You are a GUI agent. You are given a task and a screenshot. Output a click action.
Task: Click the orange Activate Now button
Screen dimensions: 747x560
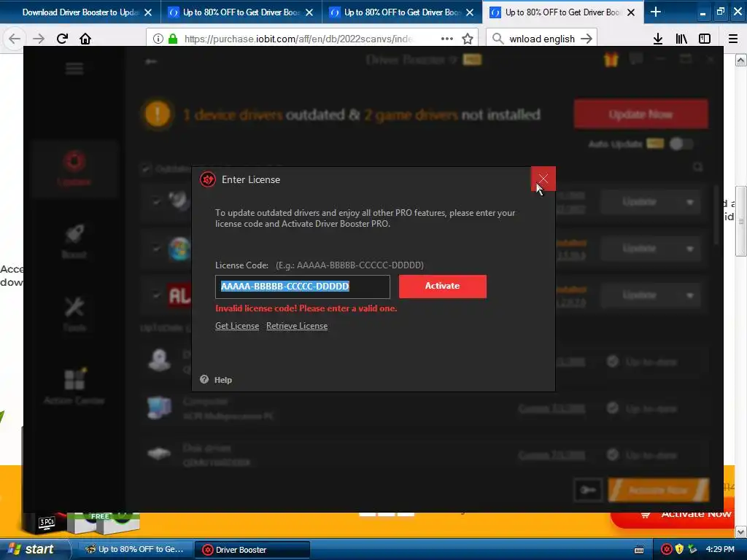658,490
